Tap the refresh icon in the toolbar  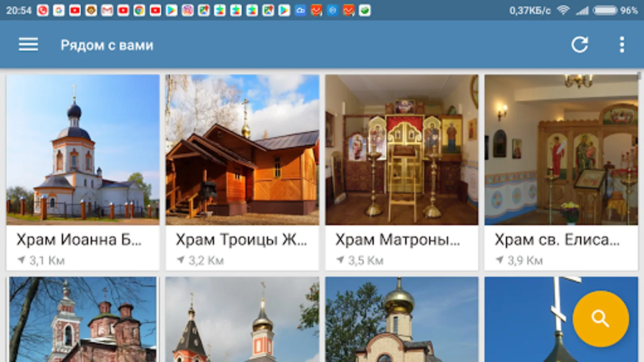(580, 45)
